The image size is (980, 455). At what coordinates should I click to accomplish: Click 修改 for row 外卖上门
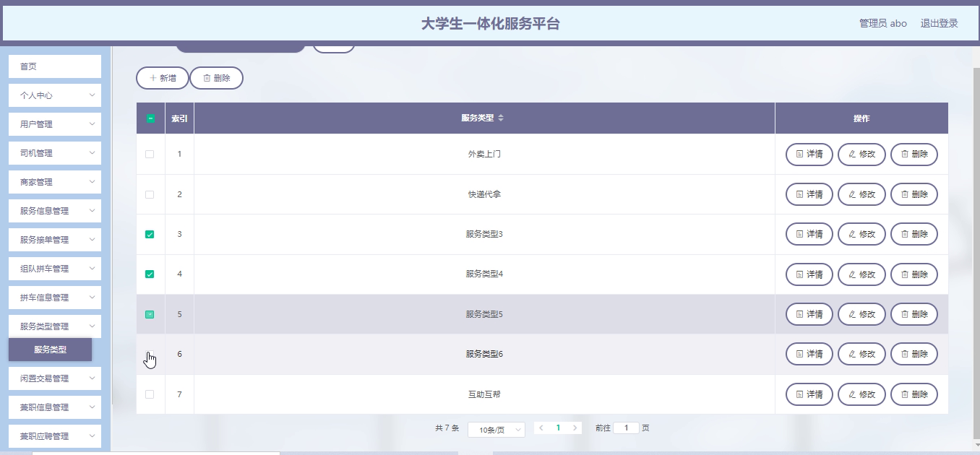861,154
